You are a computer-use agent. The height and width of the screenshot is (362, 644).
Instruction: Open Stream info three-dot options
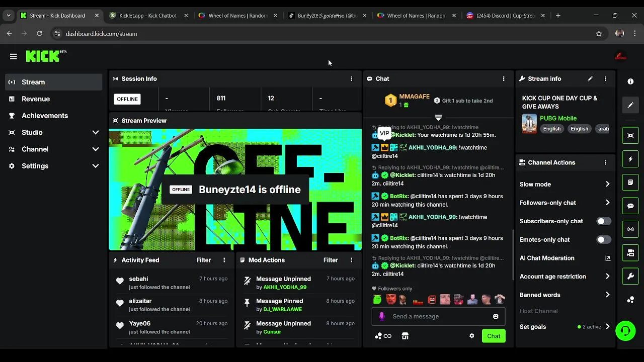click(x=605, y=79)
